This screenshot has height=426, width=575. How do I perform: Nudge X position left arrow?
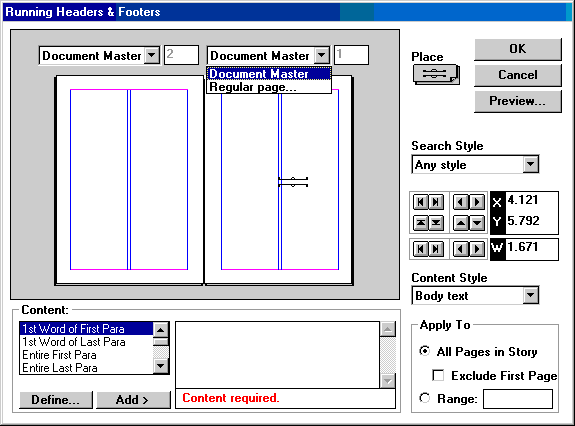(461, 202)
